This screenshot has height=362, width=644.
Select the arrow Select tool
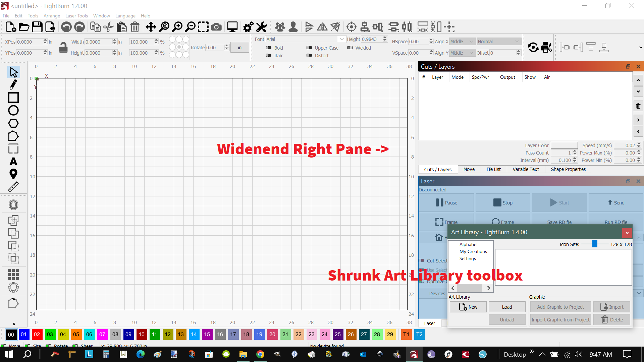tap(13, 72)
